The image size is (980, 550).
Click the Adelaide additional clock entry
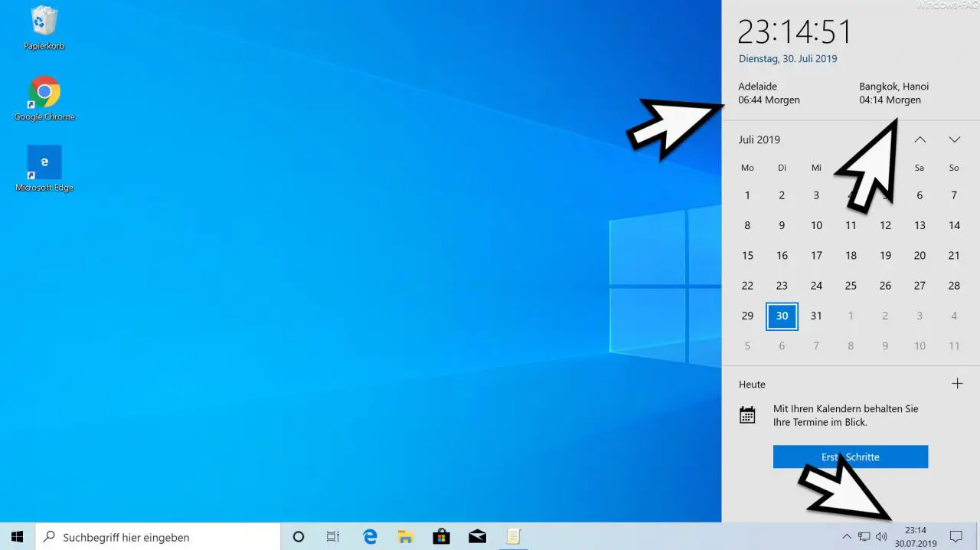[x=769, y=93]
